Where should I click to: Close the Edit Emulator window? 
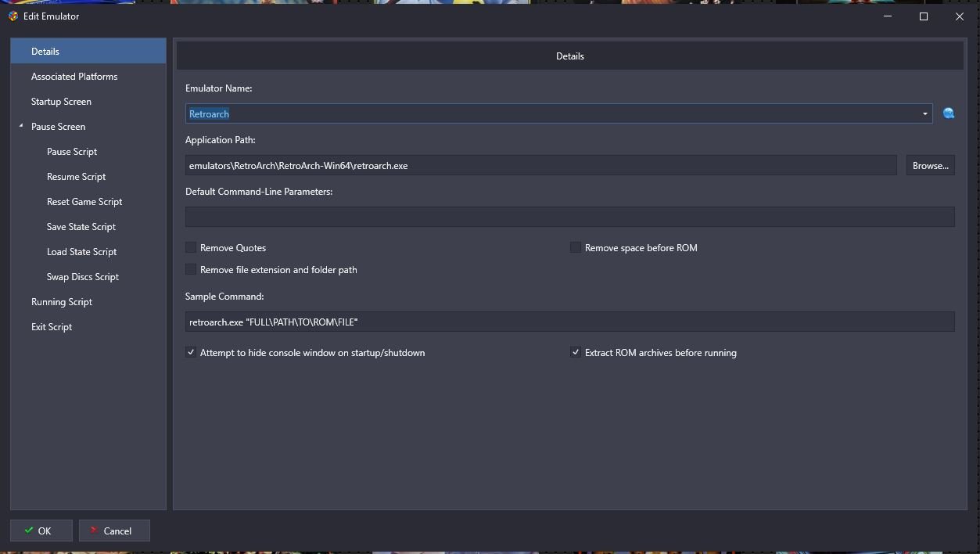pos(960,16)
